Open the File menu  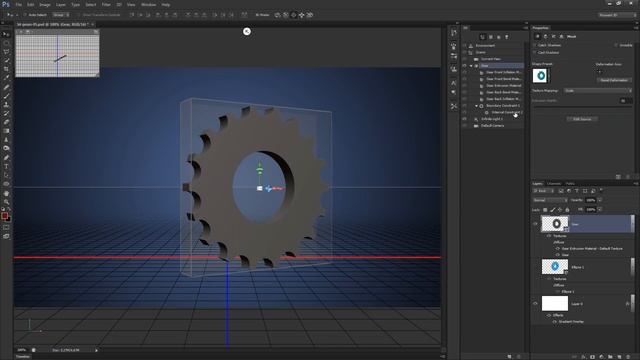tap(18, 4)
